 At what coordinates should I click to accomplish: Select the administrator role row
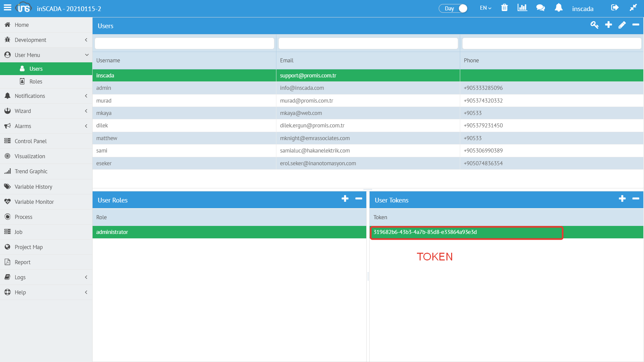pos(229,232)
